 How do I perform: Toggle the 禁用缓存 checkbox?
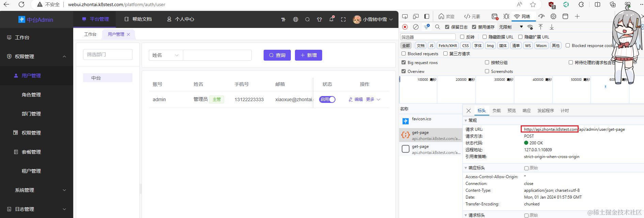474,27
